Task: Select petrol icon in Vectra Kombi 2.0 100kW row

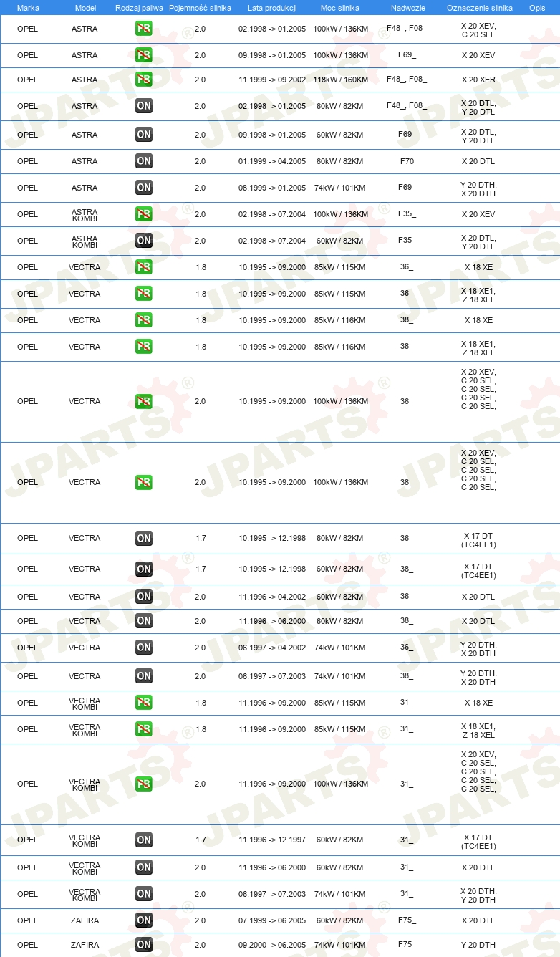Action: pos(144,784)
